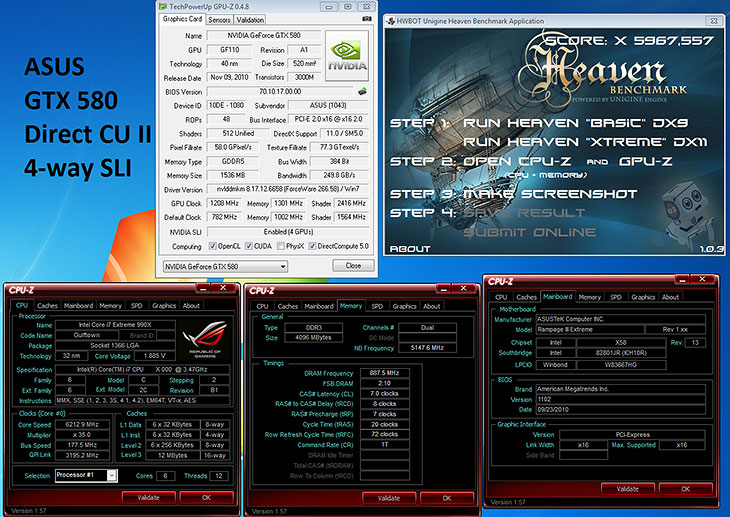Click the robot mascot in Heaven window
This screenshot has height=517, width=730.
tap(688, 215)
